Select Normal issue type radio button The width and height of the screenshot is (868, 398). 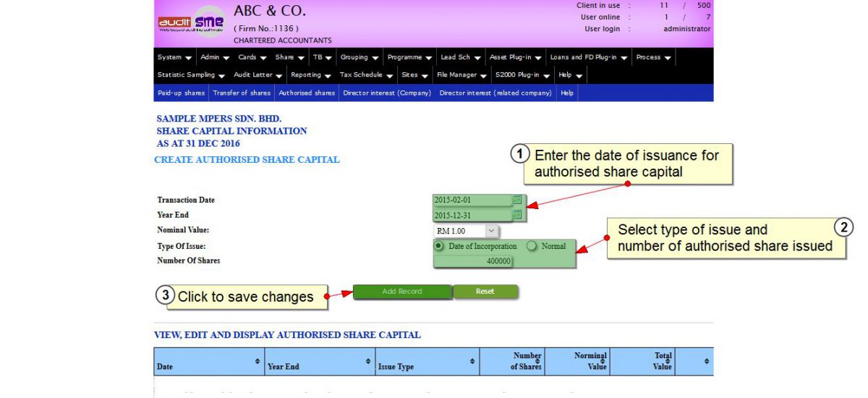(532, 246)
